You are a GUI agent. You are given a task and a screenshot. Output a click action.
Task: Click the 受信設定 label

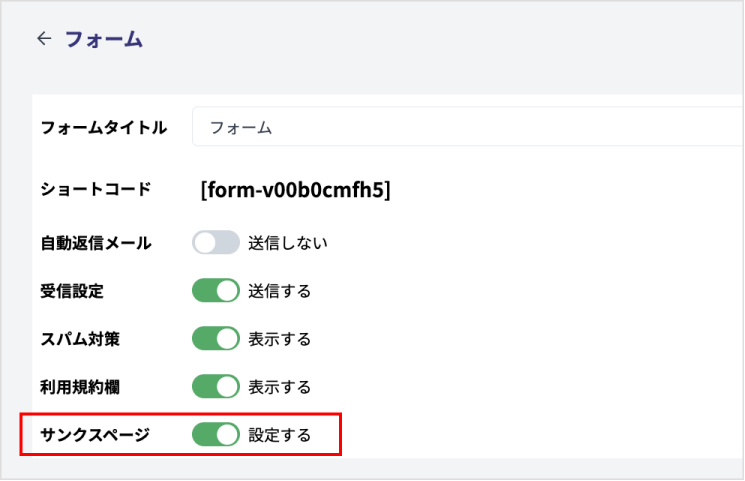72,292
